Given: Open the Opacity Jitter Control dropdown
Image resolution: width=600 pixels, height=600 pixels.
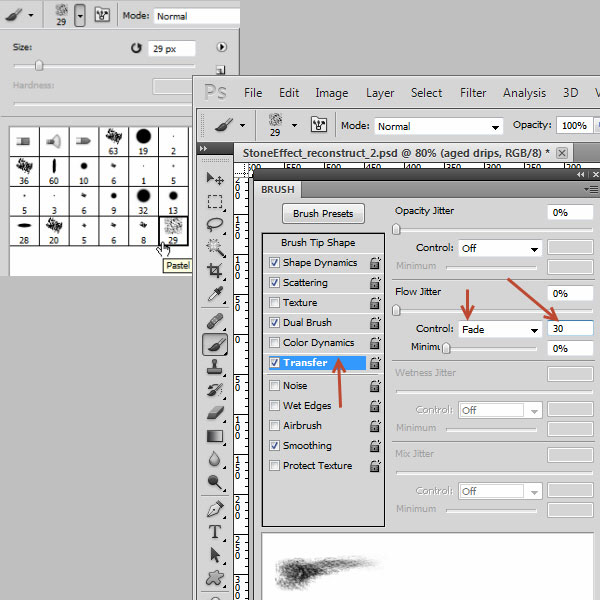Looking at the screenshot, I should (500, 248).
